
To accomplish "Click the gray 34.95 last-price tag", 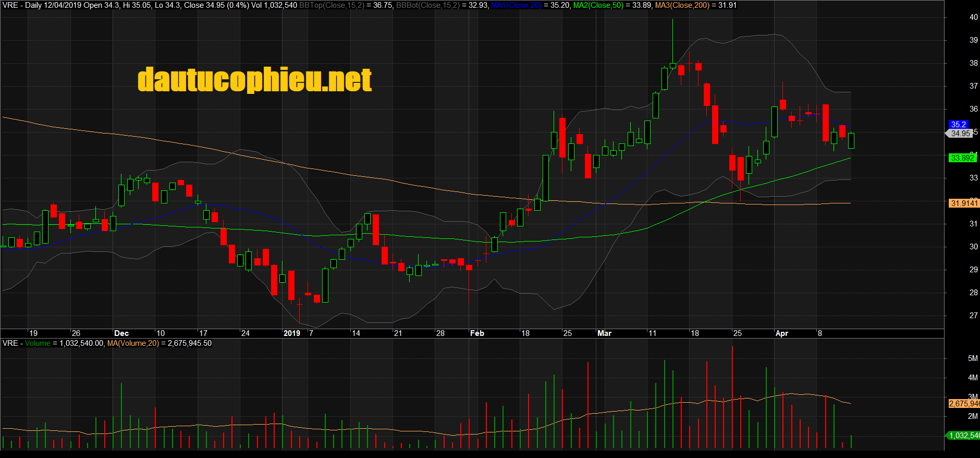I will pos(960,134).
